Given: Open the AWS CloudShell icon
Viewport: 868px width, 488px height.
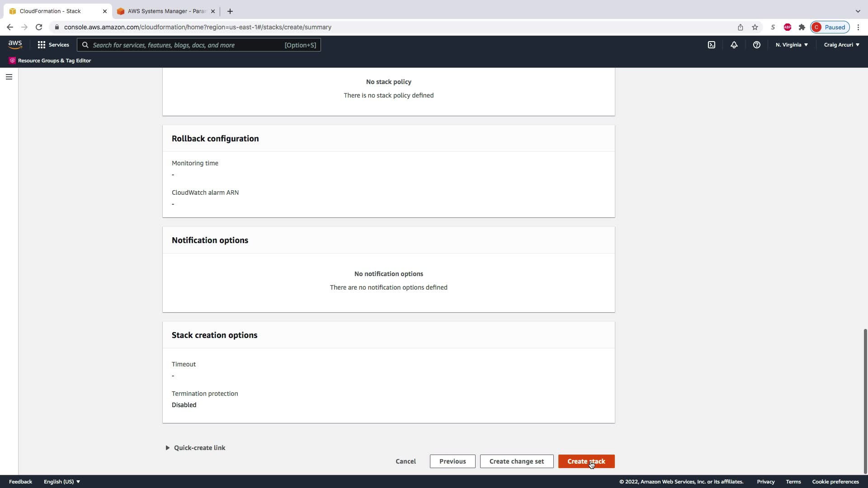Looking at the screenshot, I should point(712,45).
